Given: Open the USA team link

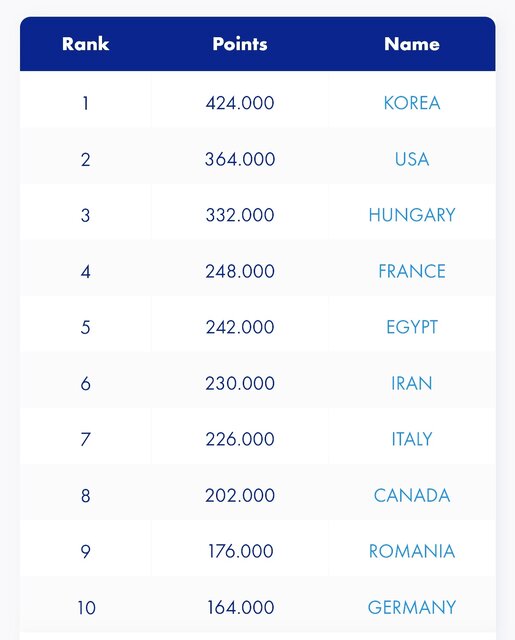Looking at the screenshot, I should pyautogui.click(x=412, y=159).
